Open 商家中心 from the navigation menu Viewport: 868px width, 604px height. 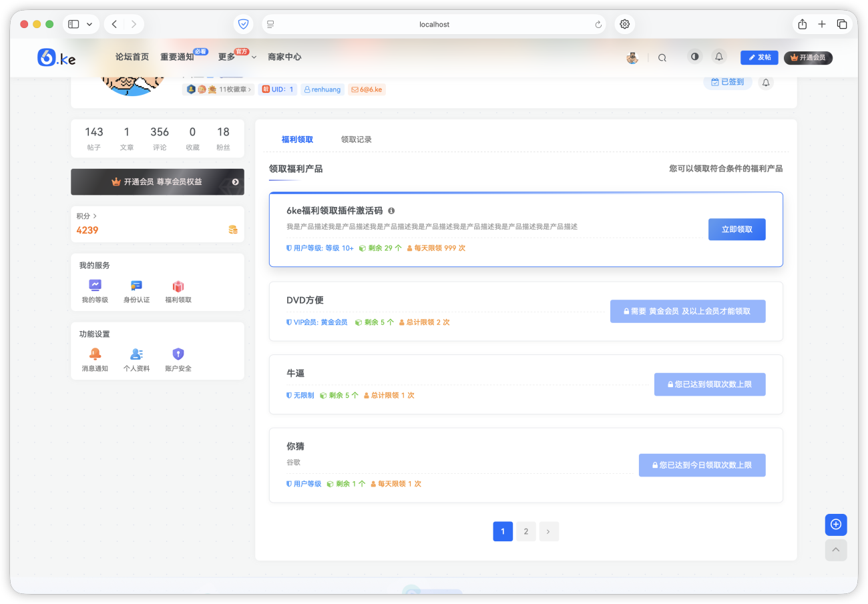(x=285, y=57)
